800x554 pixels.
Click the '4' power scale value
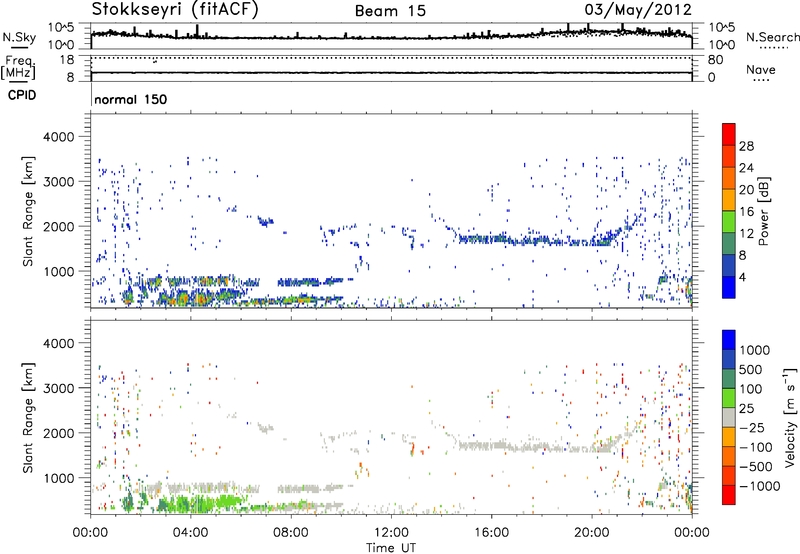(742, 277)
